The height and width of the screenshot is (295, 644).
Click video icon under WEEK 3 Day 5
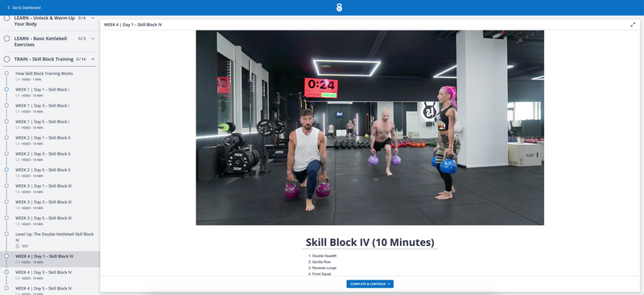[x=18, y=224]
